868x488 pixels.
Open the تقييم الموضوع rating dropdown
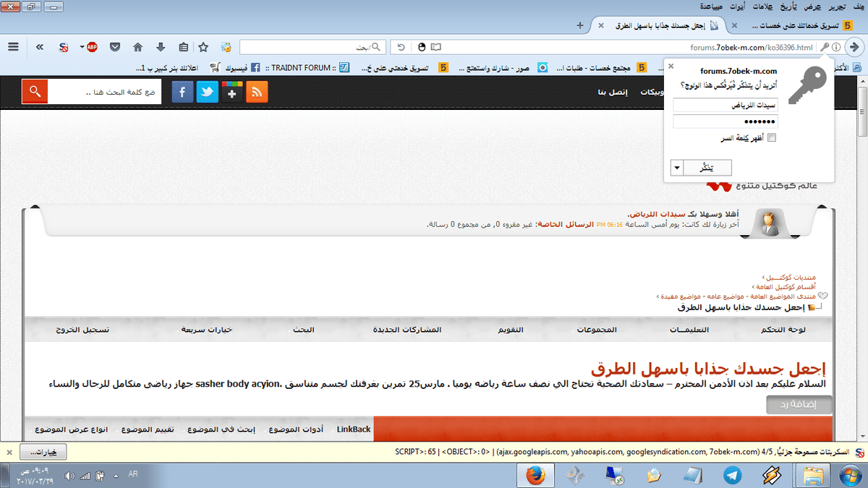click(x=147, y=429)
